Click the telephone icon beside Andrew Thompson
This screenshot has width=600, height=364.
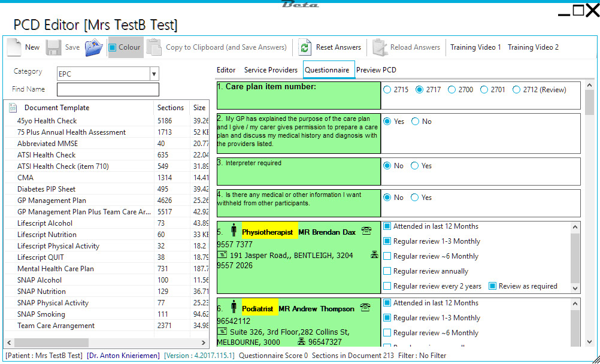(365, 308)
